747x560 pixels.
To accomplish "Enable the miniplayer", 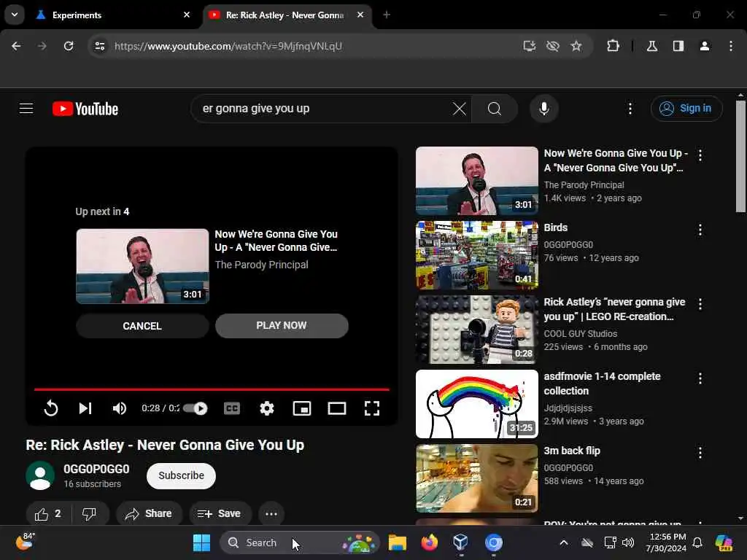I will (302, 408).
